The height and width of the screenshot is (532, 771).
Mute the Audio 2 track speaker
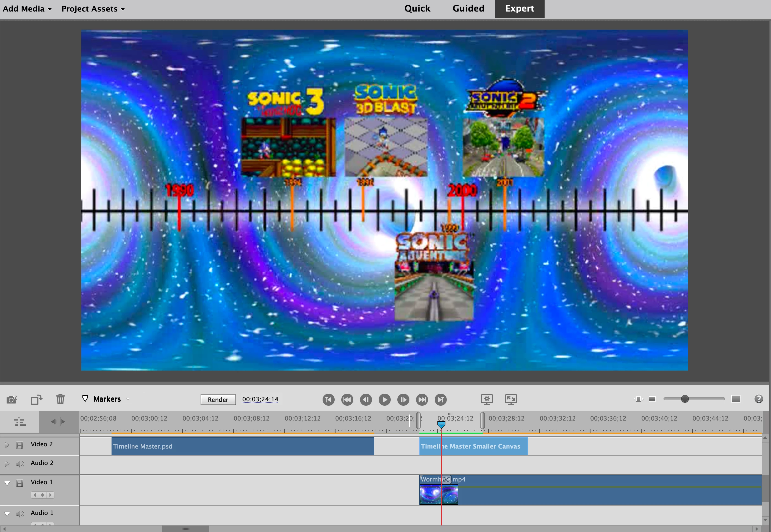coord(20,464)
